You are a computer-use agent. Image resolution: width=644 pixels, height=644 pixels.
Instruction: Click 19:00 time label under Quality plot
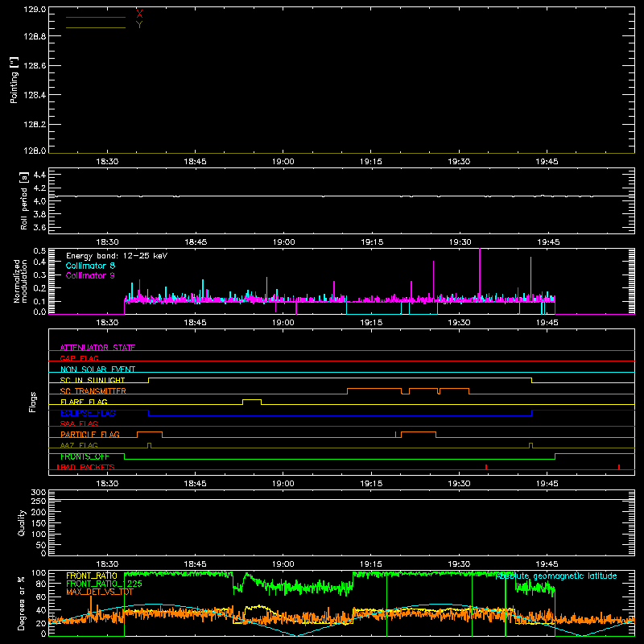[x=283, y=564]
